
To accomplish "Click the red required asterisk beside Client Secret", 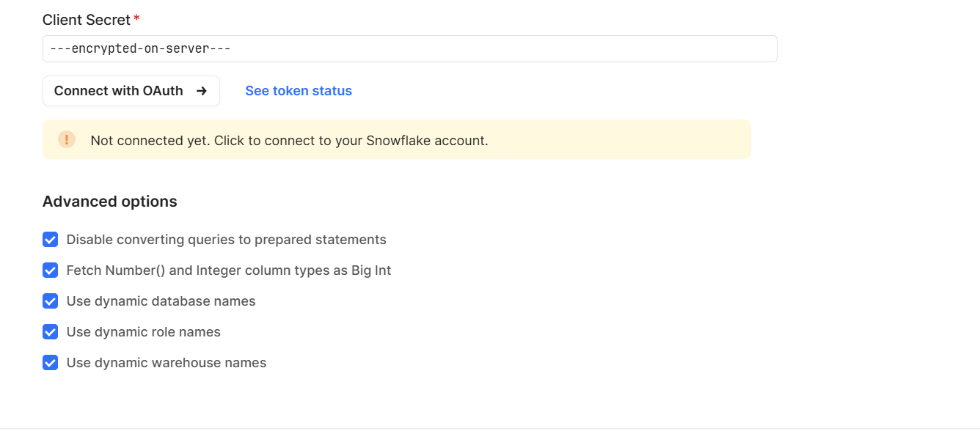I will pyautogui.click(x=136, y=19).
